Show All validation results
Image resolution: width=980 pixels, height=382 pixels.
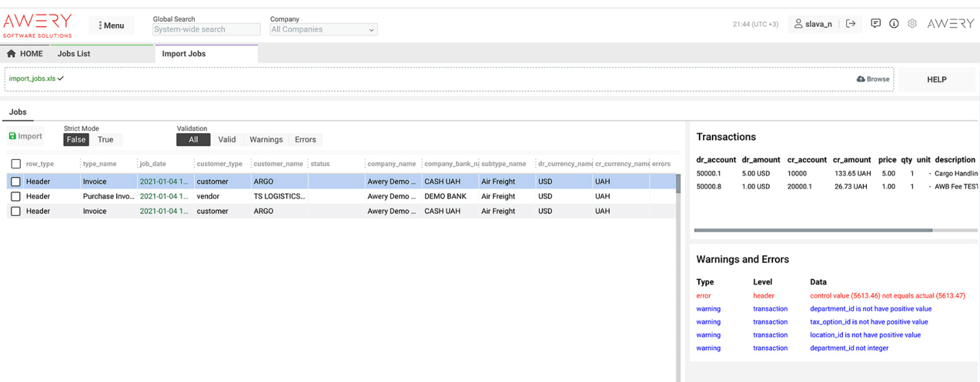point(193,139)
